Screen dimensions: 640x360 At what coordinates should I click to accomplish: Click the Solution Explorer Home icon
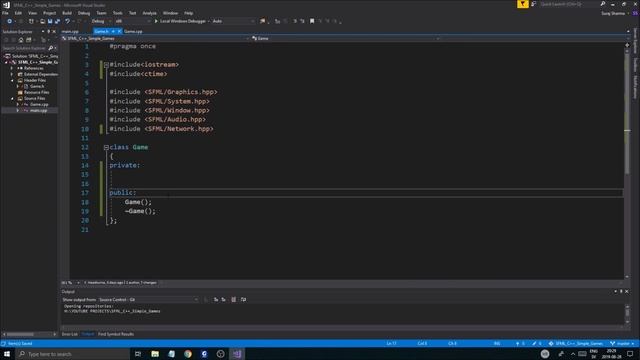click(x=21, y=40)
